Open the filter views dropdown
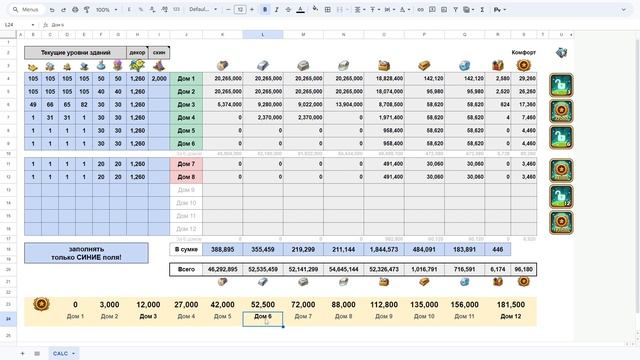This screenshot has width=640, height=360. [x=468, y=10]
